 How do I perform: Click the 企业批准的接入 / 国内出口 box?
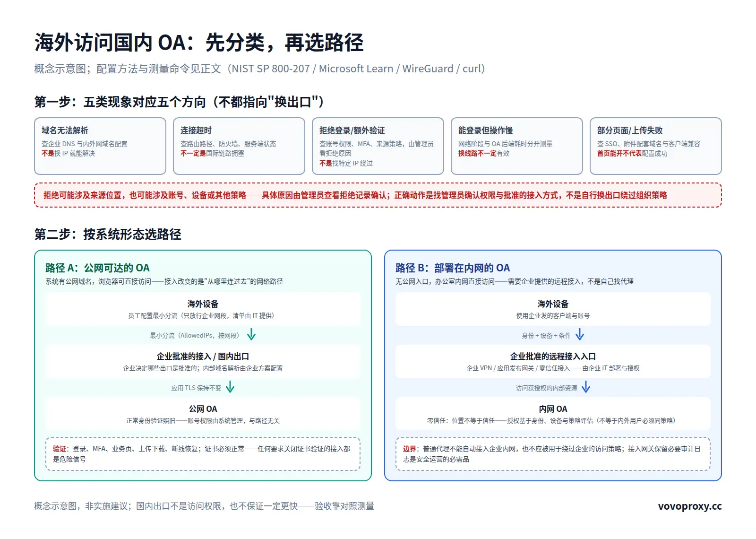(x=203, y=361)
